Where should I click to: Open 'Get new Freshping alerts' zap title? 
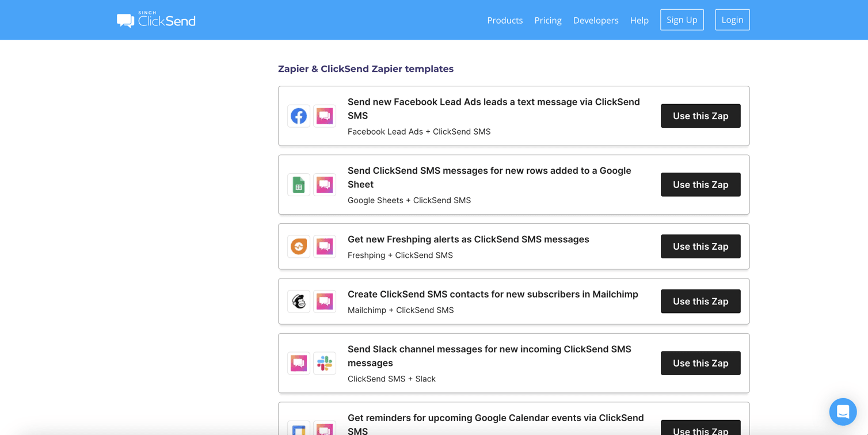469,239
